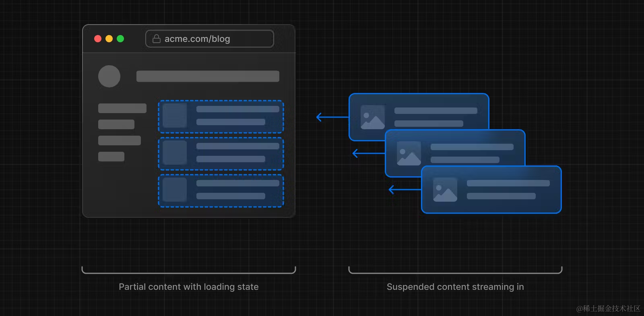Click the "Suspended content streaming in" caption
This screenshot has width=644, height=316.
point(455,287)
